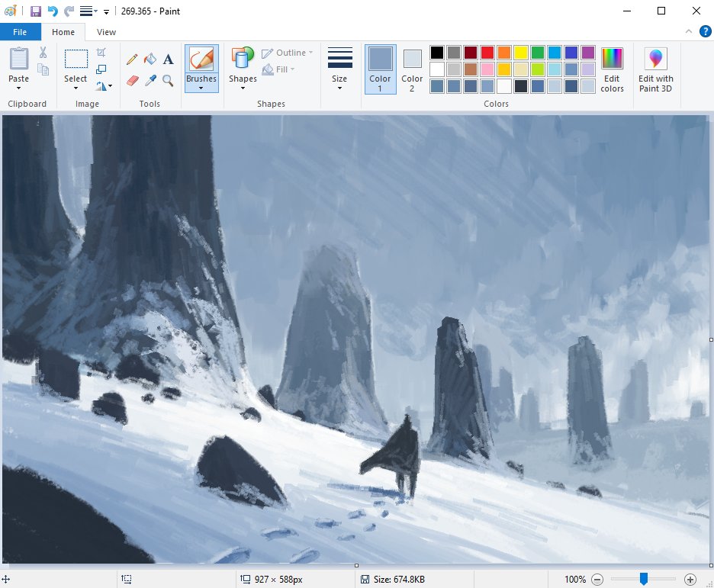Click the Brushes tool button
The height and width of the screenshot is (588, 714).
click(201, 59)
